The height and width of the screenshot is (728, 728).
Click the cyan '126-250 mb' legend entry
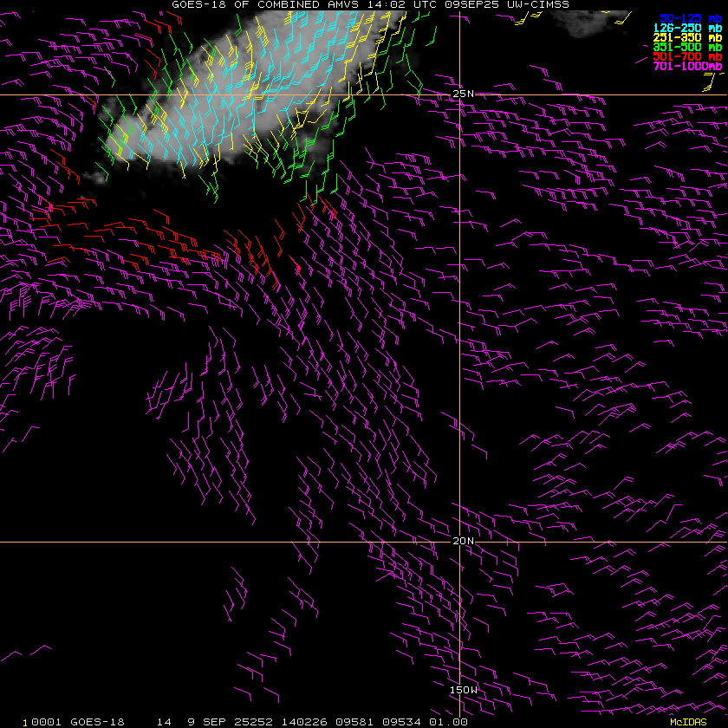coord(687,28)
